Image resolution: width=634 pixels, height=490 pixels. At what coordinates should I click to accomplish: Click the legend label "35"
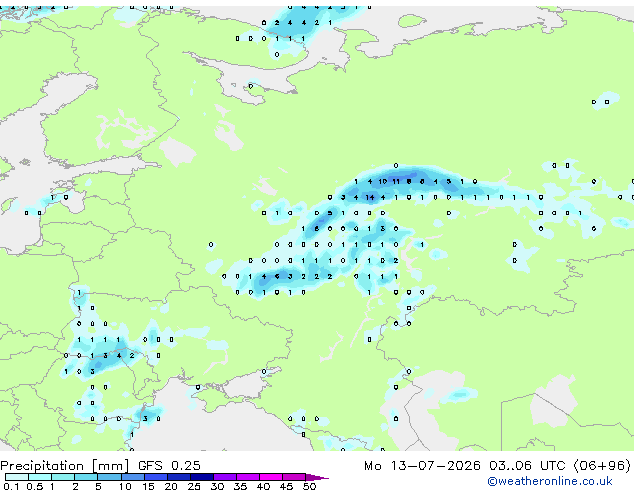tap(240, 486)
